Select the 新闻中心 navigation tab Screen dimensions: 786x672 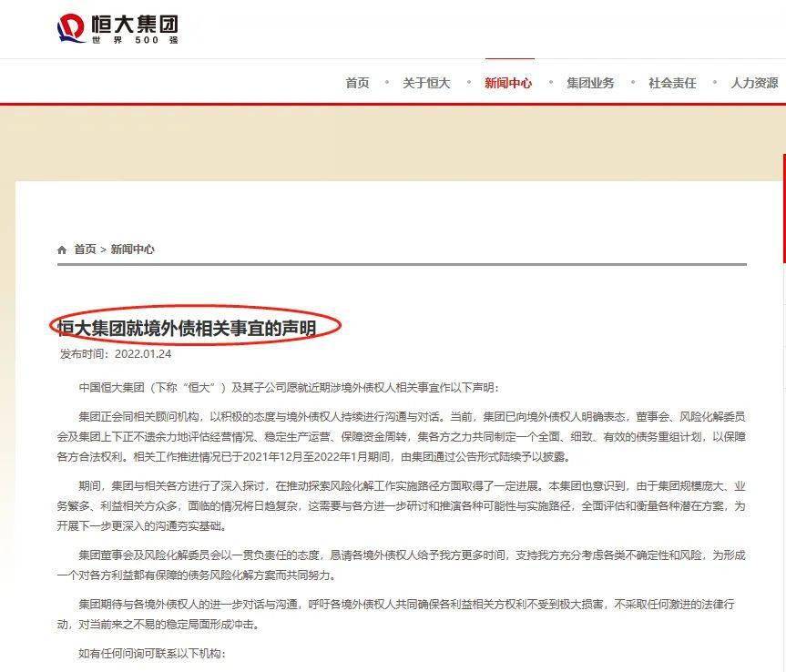[508, 83]
